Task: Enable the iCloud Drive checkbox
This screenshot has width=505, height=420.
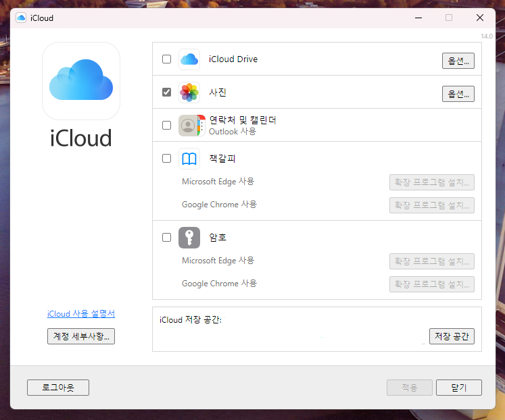Action: point(166,59)
